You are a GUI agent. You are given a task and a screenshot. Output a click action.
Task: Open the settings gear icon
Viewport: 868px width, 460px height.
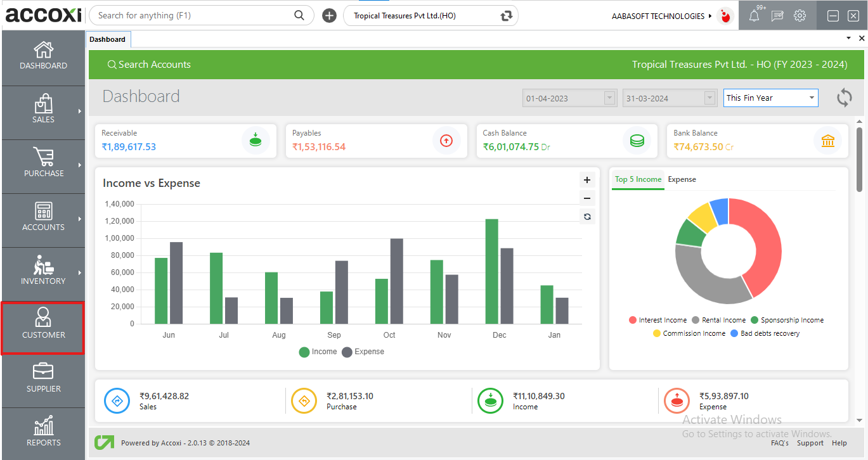coord(800,16)
